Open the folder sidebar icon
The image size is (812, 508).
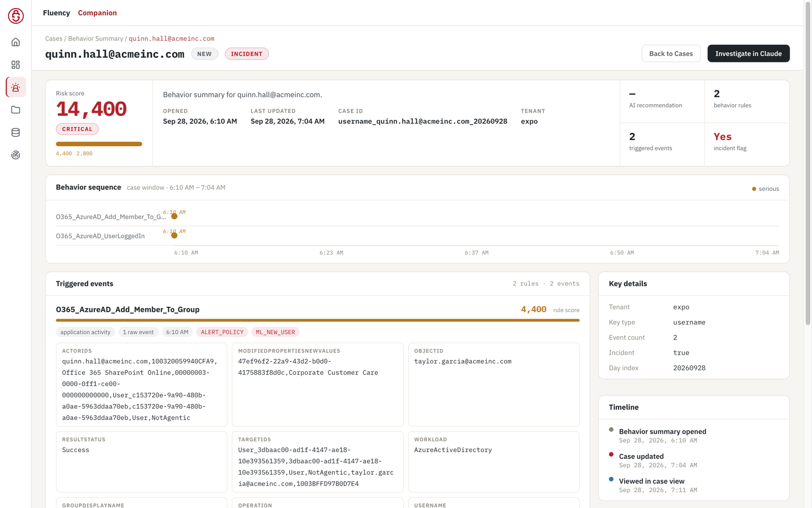16,110
